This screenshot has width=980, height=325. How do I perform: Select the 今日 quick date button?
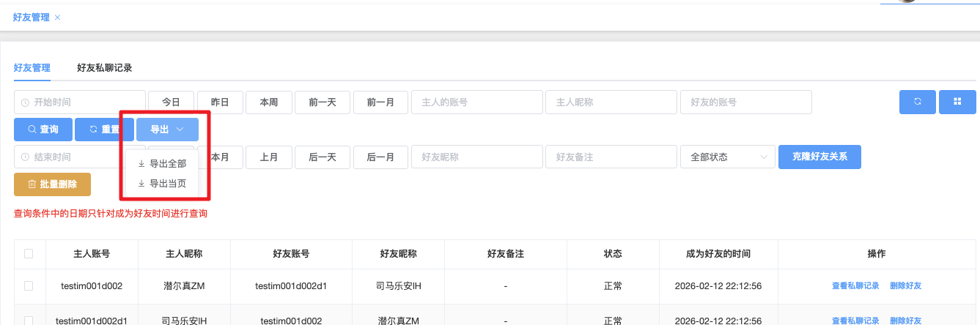[x=171, y=102]
